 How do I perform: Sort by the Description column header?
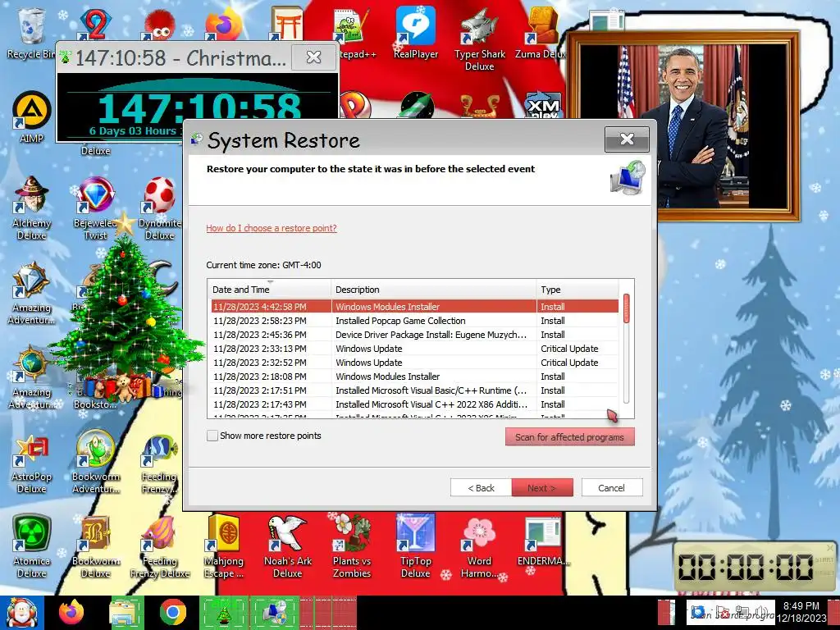pos(433,290)
